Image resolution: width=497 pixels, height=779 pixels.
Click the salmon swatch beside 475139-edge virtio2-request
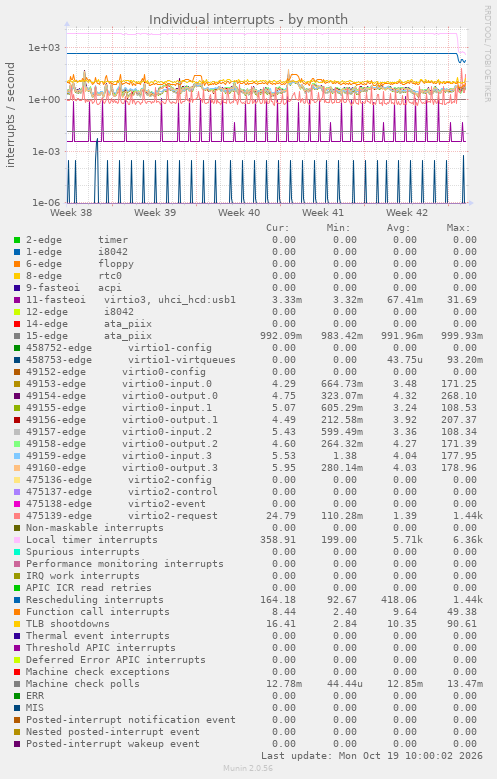pyautogui.click(x=17, y=516)
